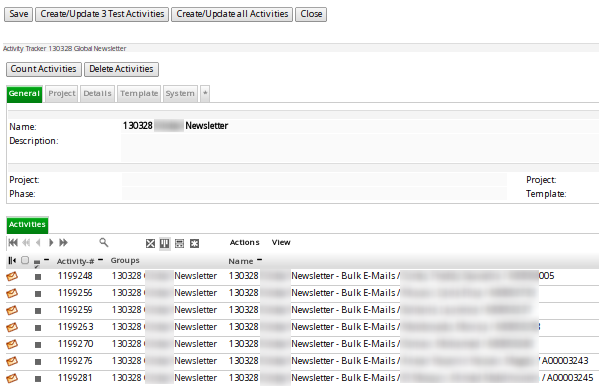Click status square of activity 1199281
The height and width of the screenshot is (386, 599).
coord(38,379)
